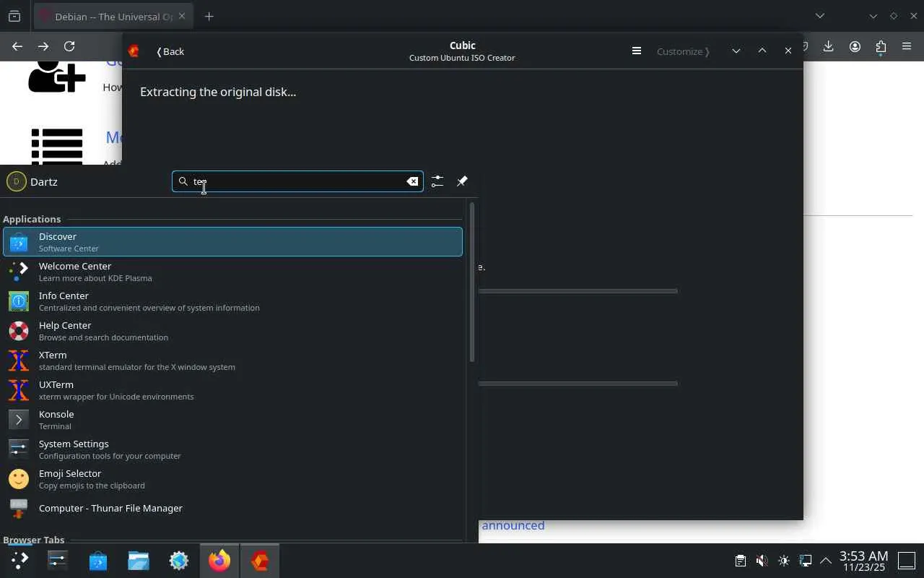Screen dimensions: 924x578
Task: Close the Debian browser tab
Action: (x=182, y=16)
